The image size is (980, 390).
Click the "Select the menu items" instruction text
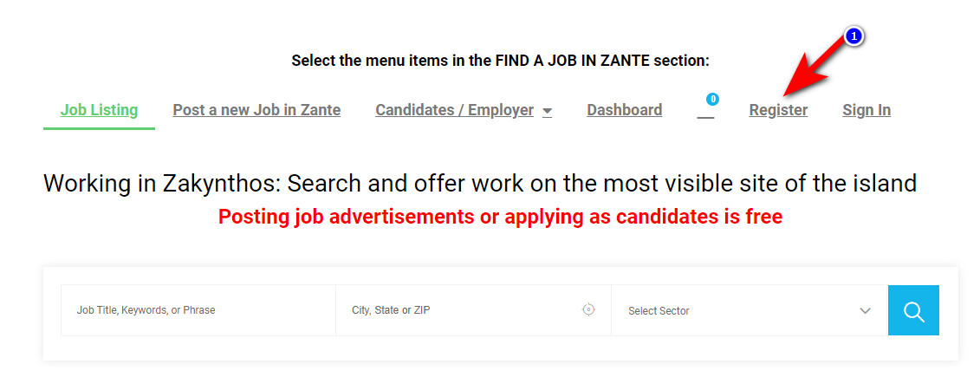(500, 61)
